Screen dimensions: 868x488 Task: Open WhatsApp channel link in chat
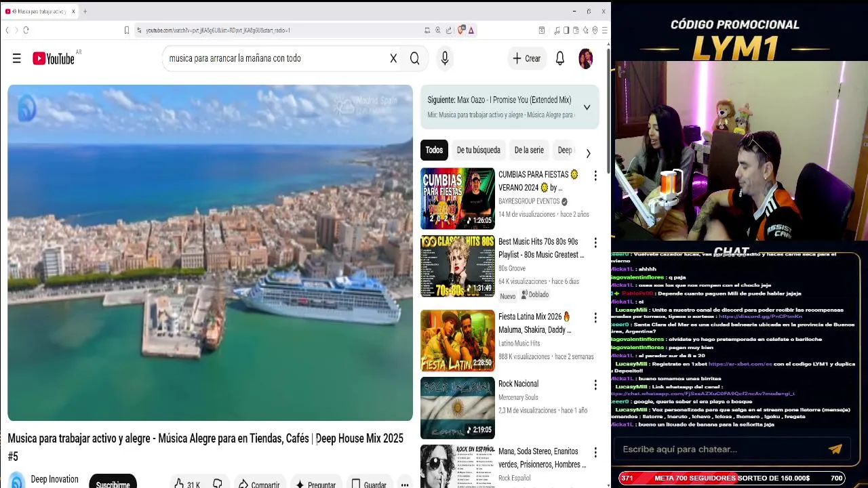coord(703,394)
